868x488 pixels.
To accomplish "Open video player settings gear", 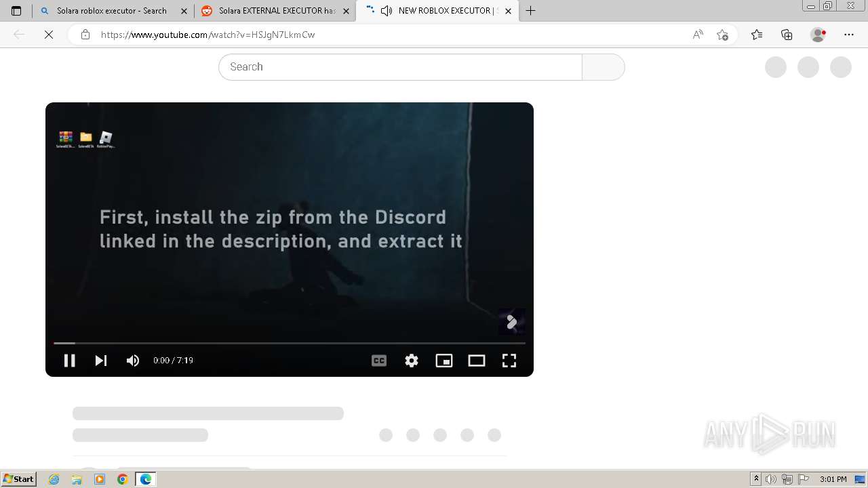I will [412, 361].
